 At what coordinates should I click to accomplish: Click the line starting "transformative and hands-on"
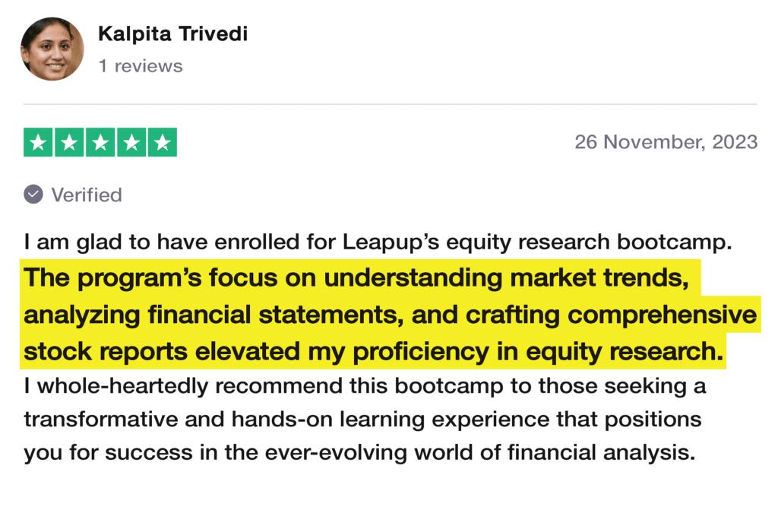point(362,420)
